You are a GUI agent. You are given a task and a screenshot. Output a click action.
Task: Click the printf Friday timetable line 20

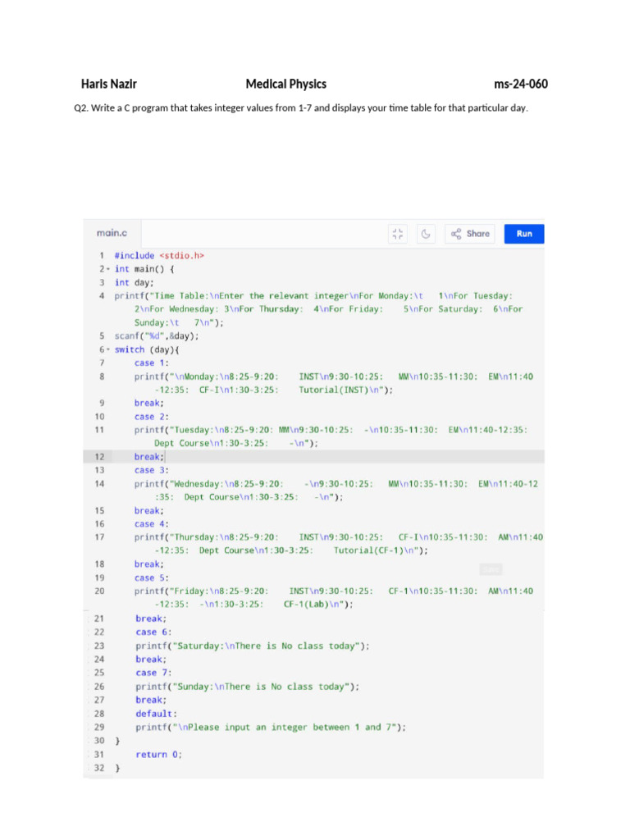tap(334, 597)
